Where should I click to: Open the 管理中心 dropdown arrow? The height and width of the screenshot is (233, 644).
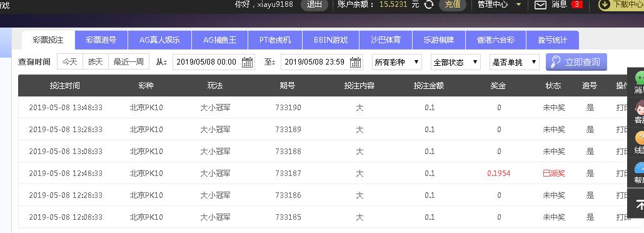(x=519, y=4)
